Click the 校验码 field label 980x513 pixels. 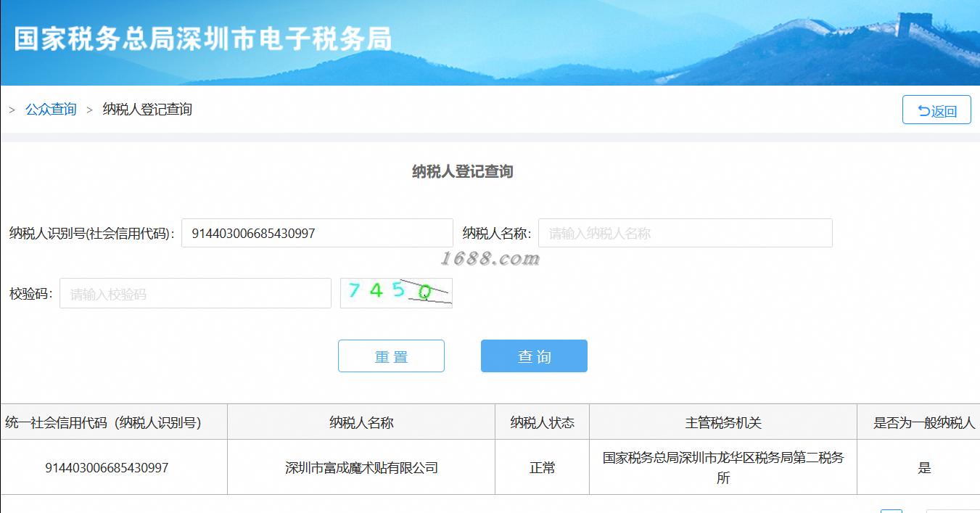30,294
